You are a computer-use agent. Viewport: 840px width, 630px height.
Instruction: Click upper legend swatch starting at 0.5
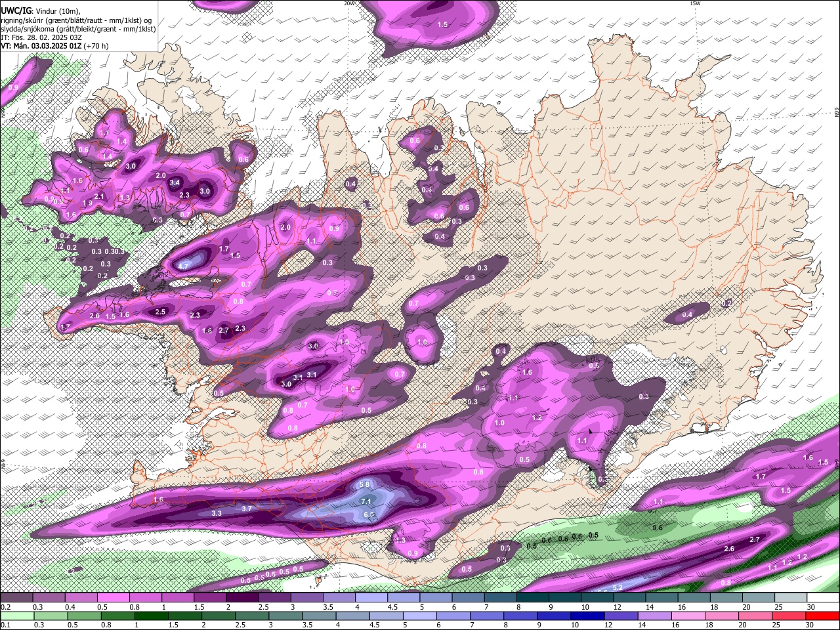point(113,598)
